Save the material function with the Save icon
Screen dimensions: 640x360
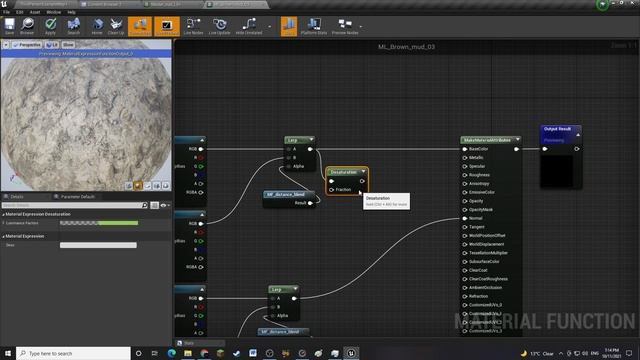coord(9,26)
